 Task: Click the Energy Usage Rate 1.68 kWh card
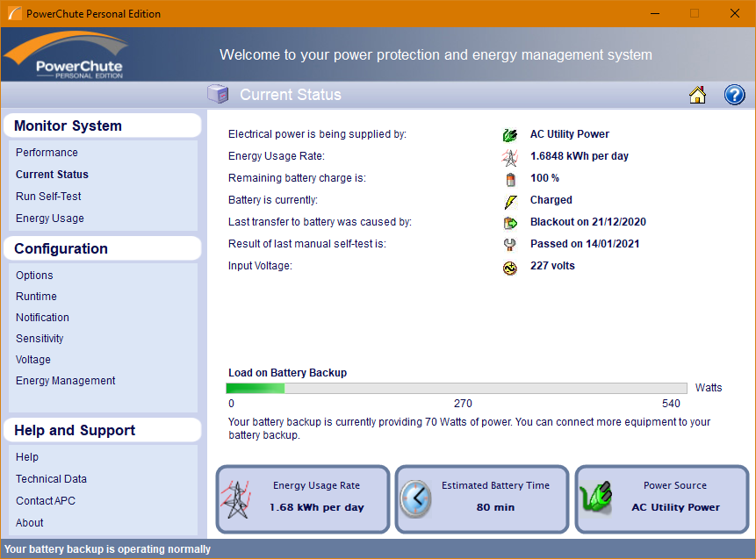pos(303,499)
